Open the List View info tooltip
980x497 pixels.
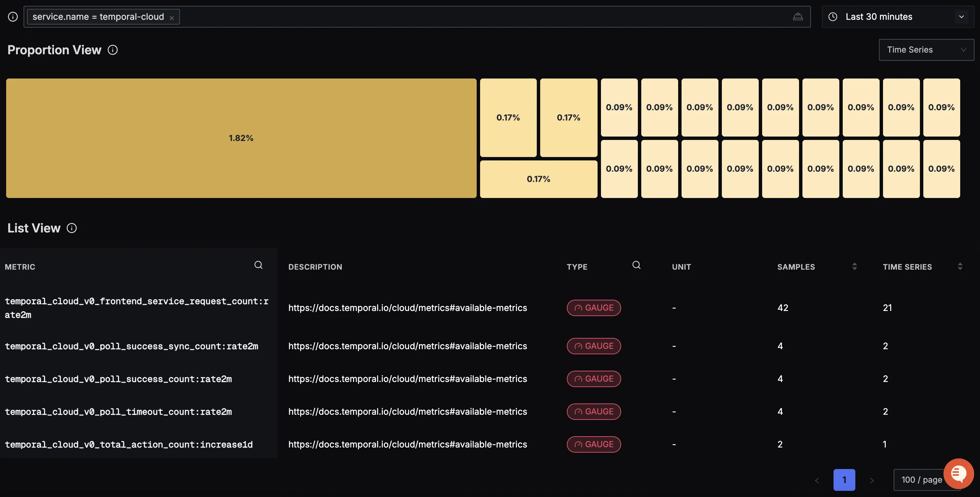tap(71, 228)
